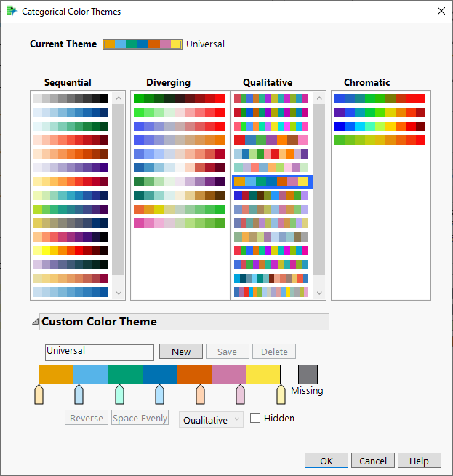Select the first green-to-red Diverging theme
Screen dimensions: 453x476
click(179, 98)
